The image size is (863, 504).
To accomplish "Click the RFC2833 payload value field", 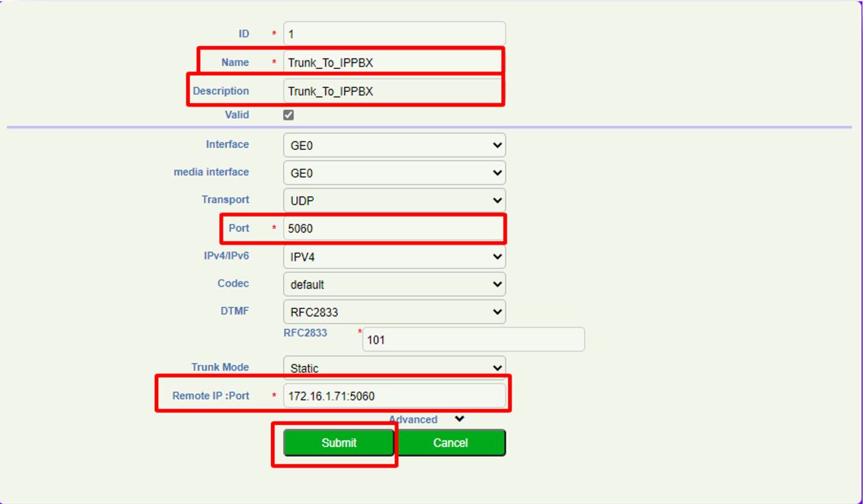I will point(473,340).
